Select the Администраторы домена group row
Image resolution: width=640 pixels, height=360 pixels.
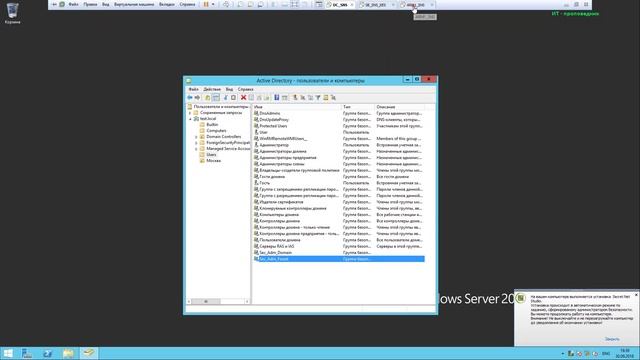click(x=339, y=151)
